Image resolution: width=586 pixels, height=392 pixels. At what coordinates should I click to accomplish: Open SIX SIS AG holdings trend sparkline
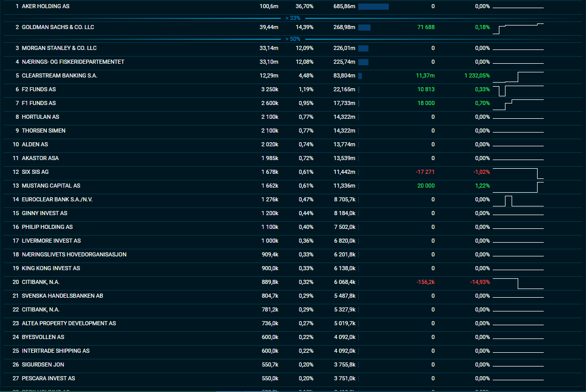[x=518, y=173]
